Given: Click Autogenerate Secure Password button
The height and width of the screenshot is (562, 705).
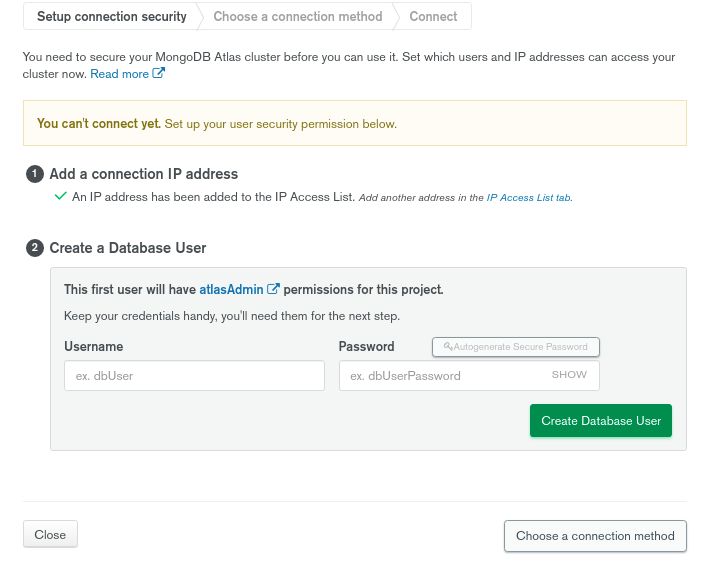Looking at the screenshot, I should (x=516, y=347).
